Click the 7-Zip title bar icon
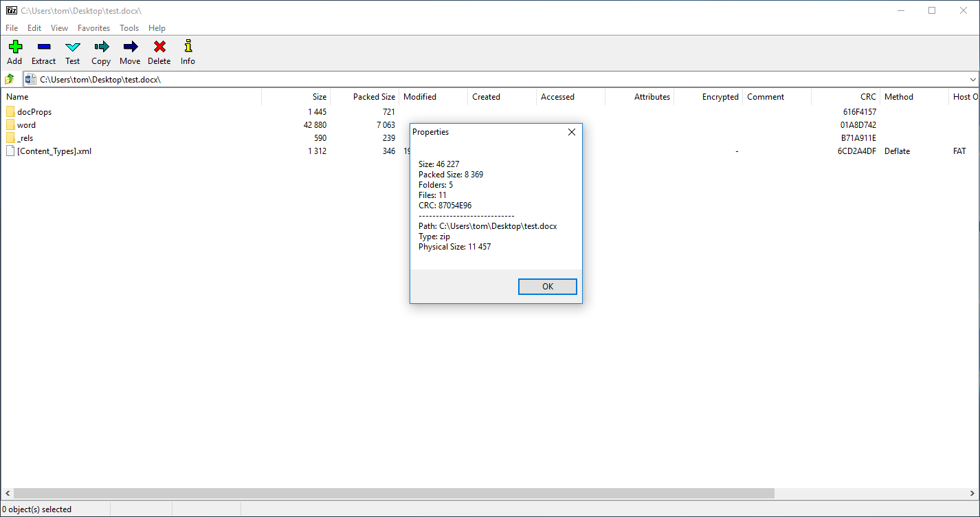 coord(11,10)
